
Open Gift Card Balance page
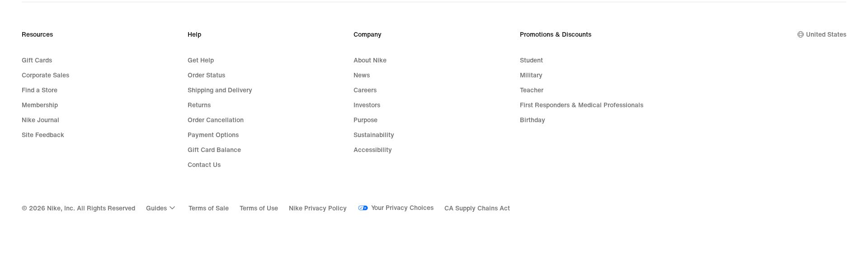214,150
